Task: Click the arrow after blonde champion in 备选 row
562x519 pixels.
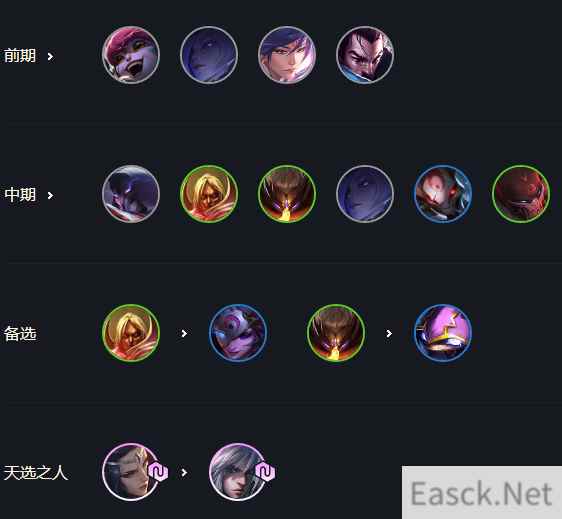Action: pyautogui.click(x=184, y=333)
